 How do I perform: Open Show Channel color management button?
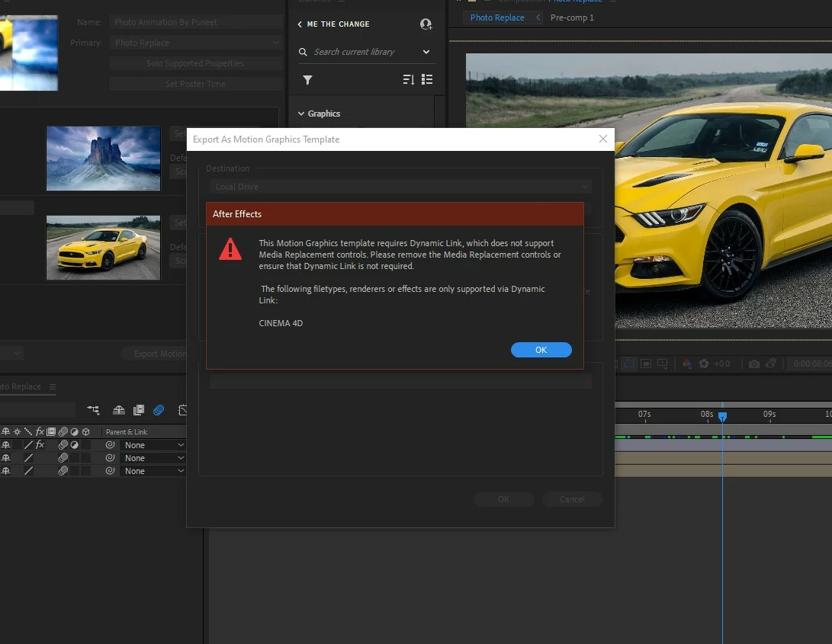(x=686, y=364)
